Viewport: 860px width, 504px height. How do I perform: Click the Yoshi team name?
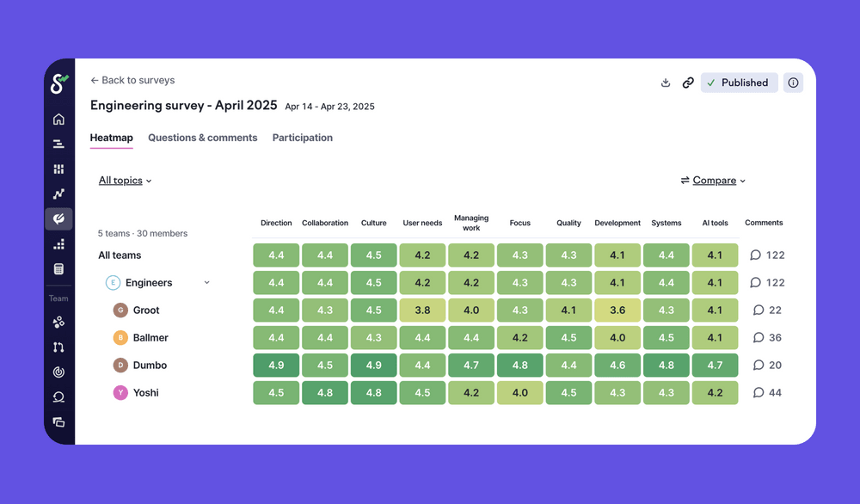coord(145,392)
